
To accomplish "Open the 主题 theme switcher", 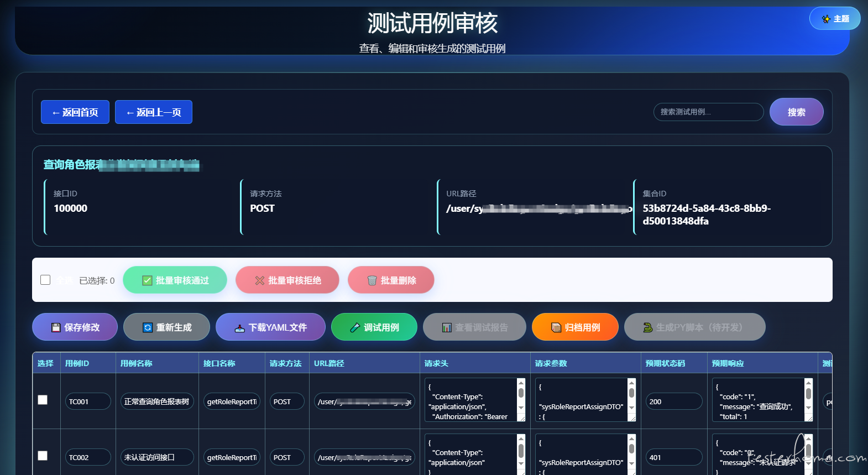I will pos(835,19).
